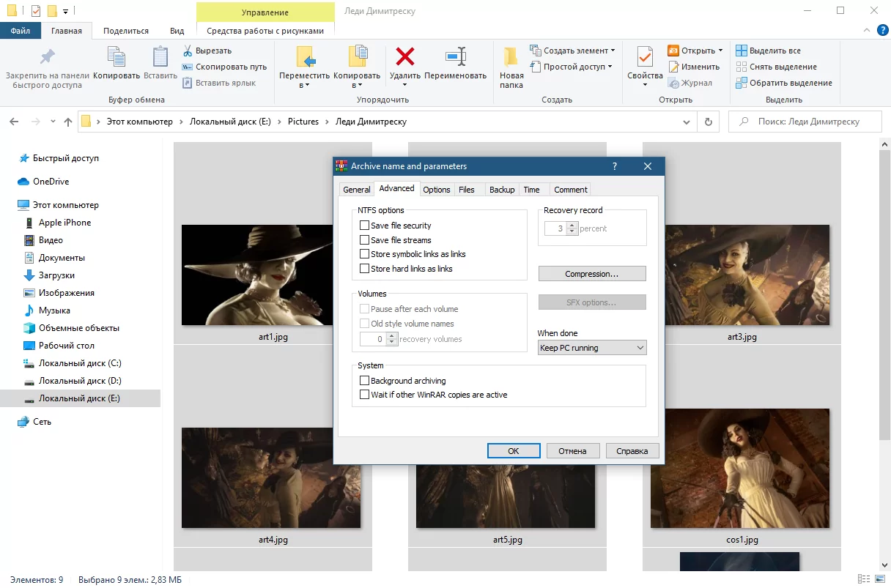Click the quick access properties checkmark icon in title bar
This screenshot has height=588, width=891.
36,11
